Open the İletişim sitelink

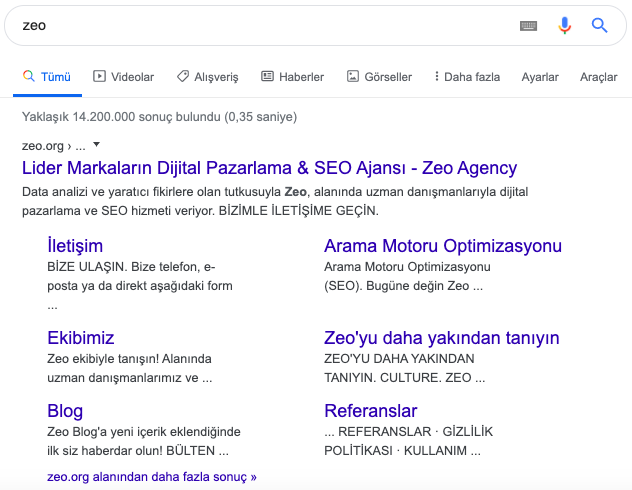tap(75, 246)
